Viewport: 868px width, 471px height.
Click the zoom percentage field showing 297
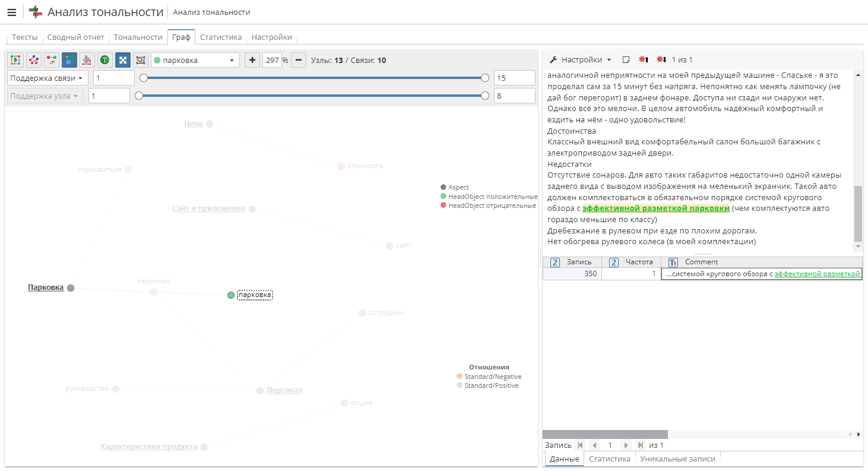click(x=272, y=60)
